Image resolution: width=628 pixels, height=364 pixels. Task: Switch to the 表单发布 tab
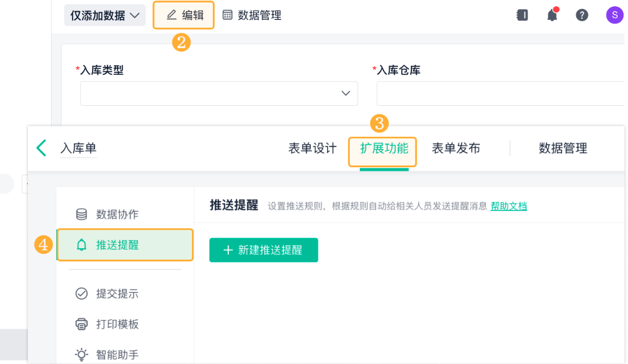click(455, 148)
